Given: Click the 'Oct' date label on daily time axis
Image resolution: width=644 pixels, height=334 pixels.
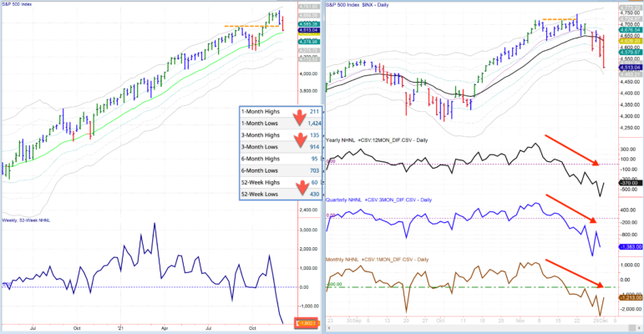Looking at the screenshot, I should [440, 321].
